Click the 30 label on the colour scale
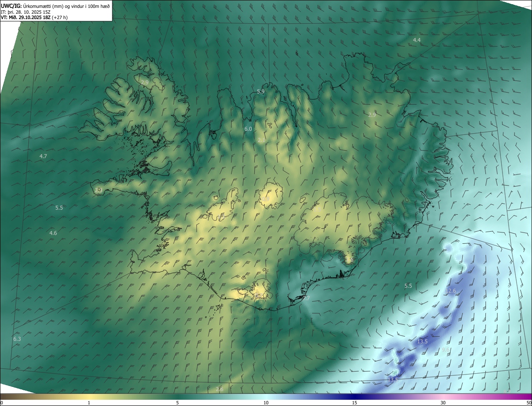This screenshot has height=406, width=532. click(x=443, y=403)
